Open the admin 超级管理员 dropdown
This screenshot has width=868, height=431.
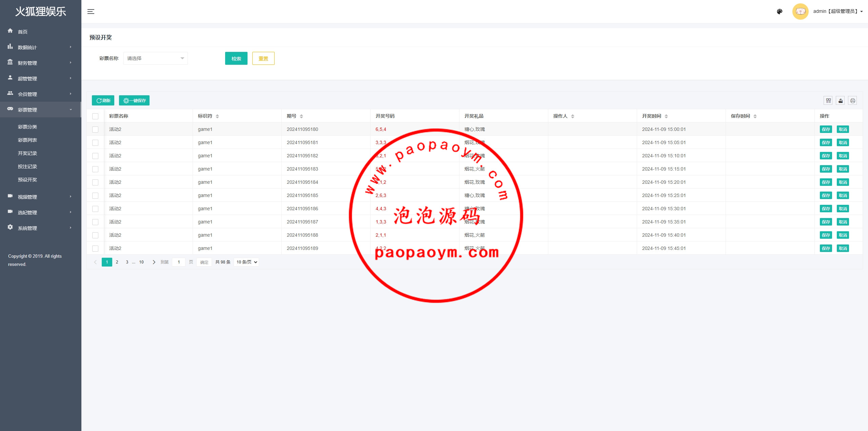(838, 12)
